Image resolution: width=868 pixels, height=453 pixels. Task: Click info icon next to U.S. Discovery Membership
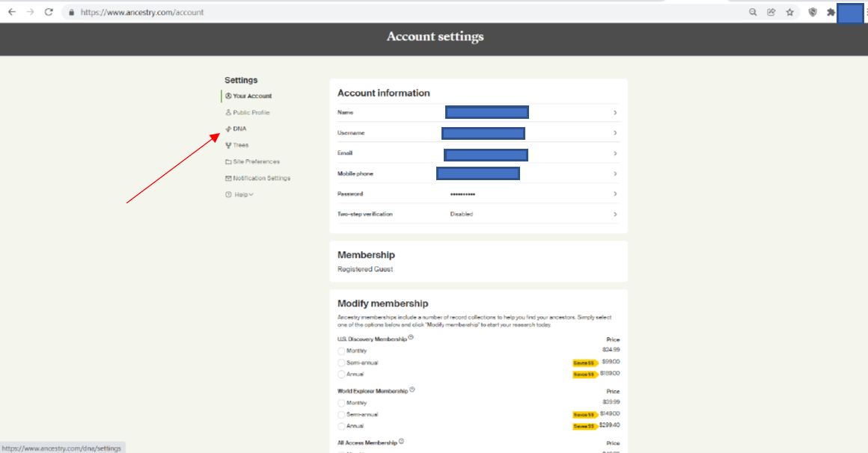[x=411, y=337]
